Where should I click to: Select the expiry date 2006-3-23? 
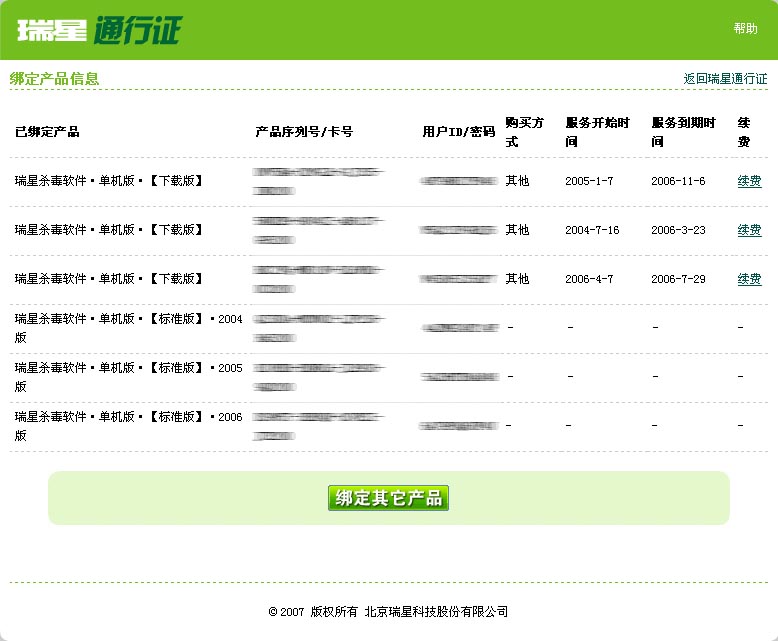pyautogui.click(x=678, y=230)
